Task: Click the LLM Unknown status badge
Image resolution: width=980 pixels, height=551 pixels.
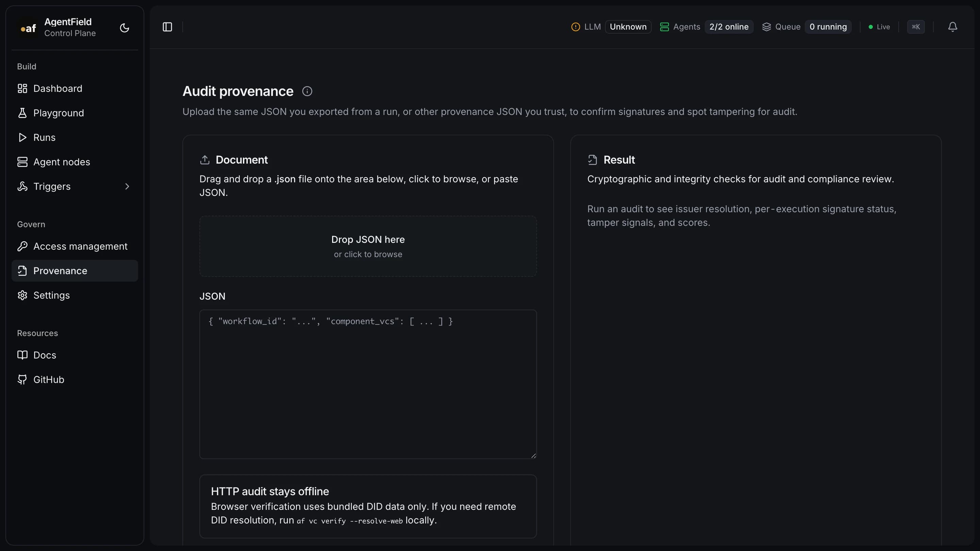Action: coord(628,27)
